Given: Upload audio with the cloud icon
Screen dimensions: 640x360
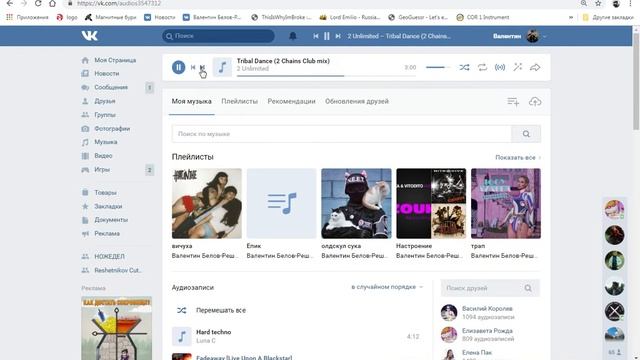Looking at the screenshot, I should point(535,102).
